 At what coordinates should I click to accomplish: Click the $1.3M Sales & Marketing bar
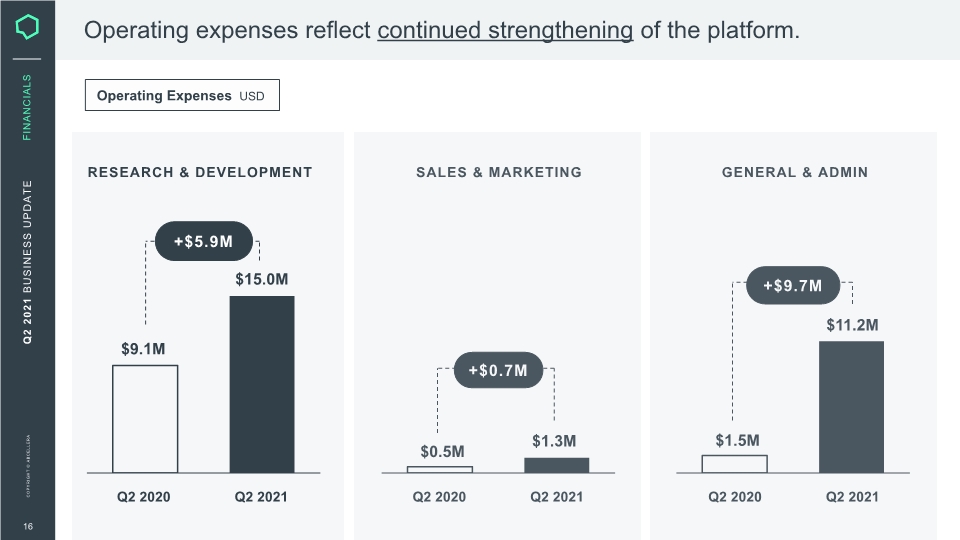point(557,465)
